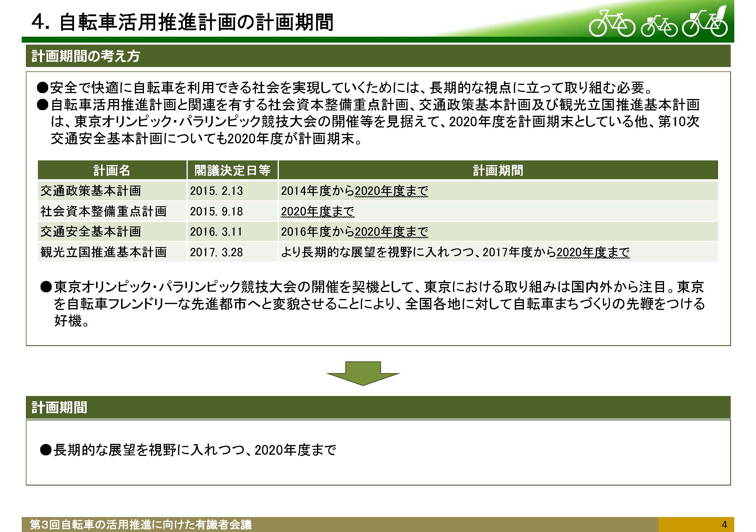Click the line starting を自転車フレンドリーな先進都市
The height and width of the screenshot is (532, 756).
point(379,304)
